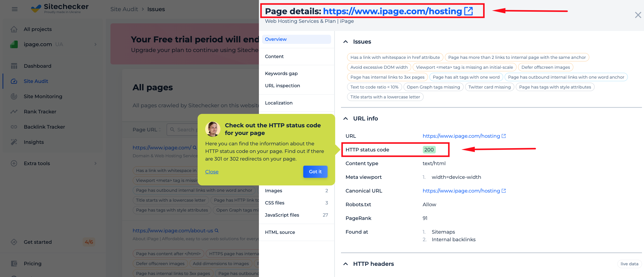This screenshot has width=644, height=277.
Task: Select the Overview tab
Action: (x=296, y=39)
